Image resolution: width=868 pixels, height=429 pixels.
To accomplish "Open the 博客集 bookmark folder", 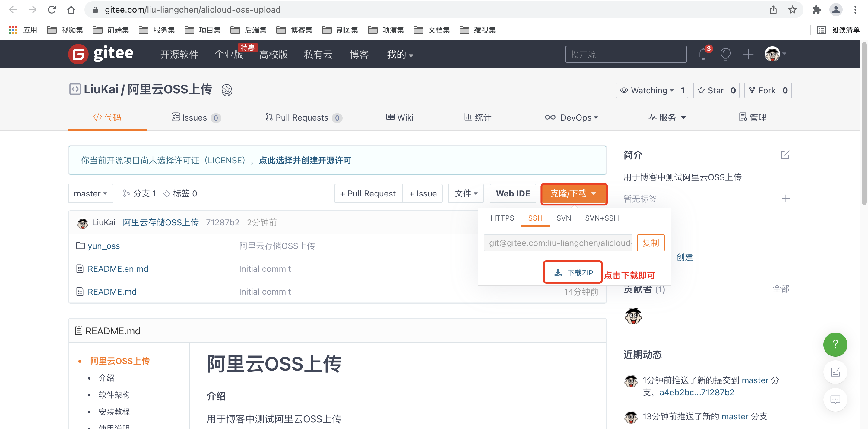I will tap(294, 30).
